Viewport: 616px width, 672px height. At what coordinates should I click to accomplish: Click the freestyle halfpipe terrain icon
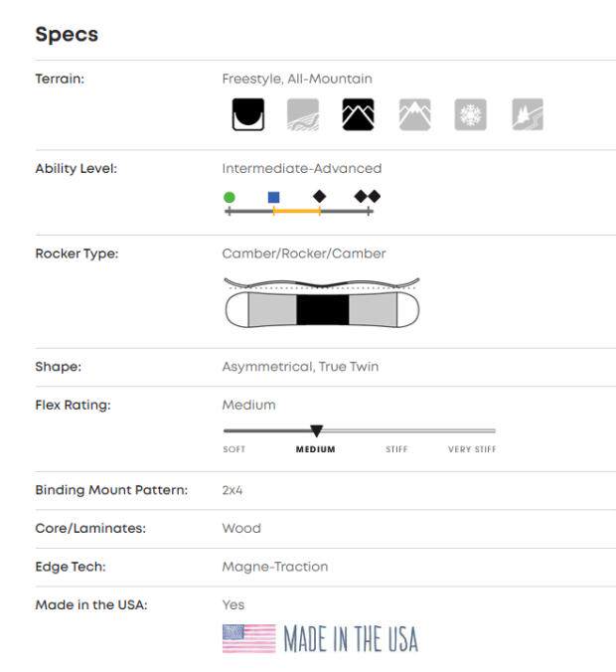point(247,115)
